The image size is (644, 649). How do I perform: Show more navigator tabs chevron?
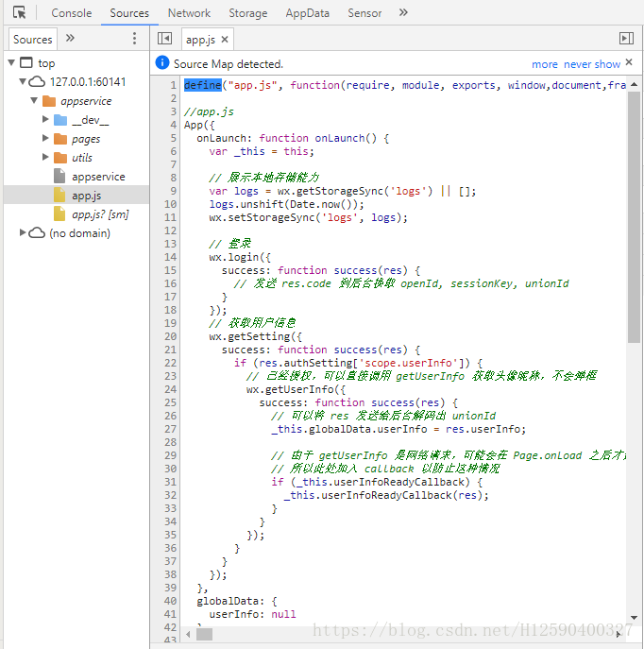70,39
